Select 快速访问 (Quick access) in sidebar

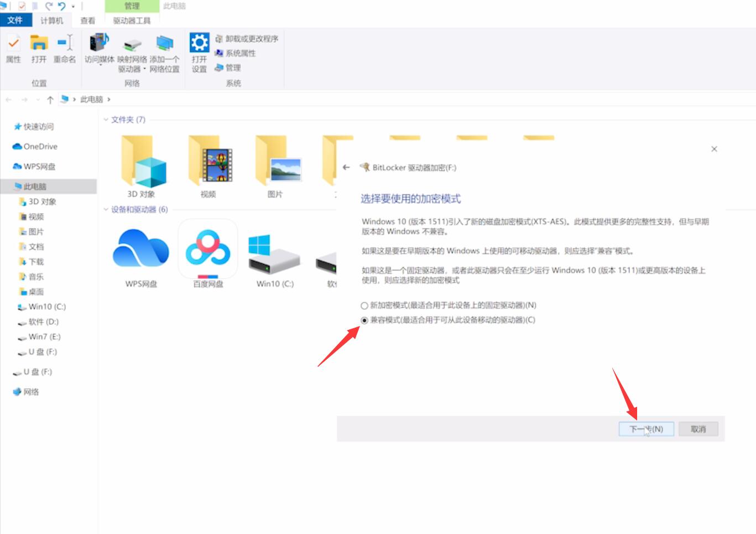coord(34,127)
